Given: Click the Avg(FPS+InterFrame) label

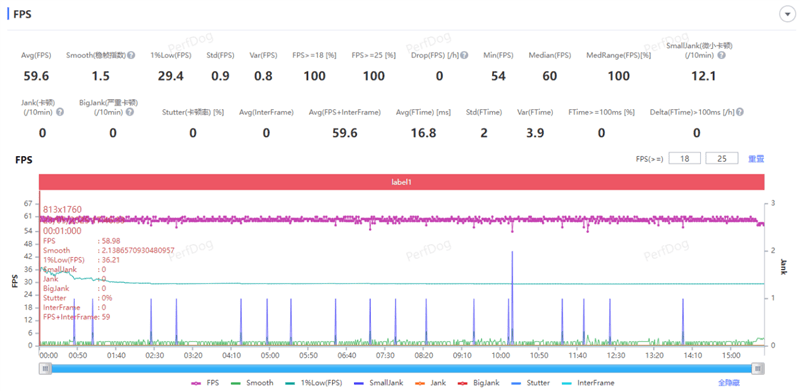Looking at the screenshot, I should (345, 112).
